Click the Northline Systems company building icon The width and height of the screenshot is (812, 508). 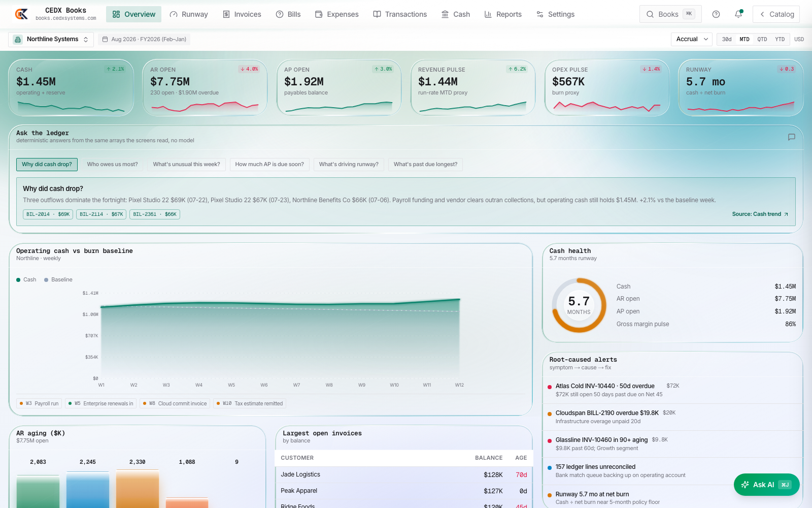click(18, 39)
